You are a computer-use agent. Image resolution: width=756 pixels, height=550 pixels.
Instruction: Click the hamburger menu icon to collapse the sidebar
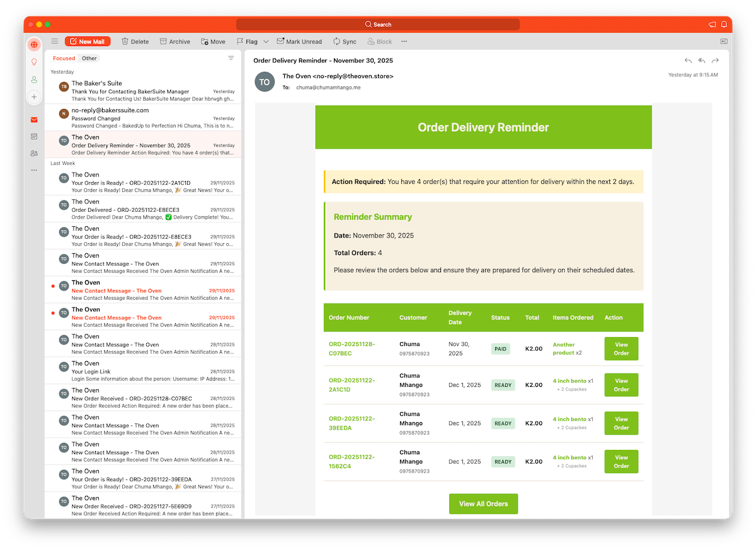[55, 42]
